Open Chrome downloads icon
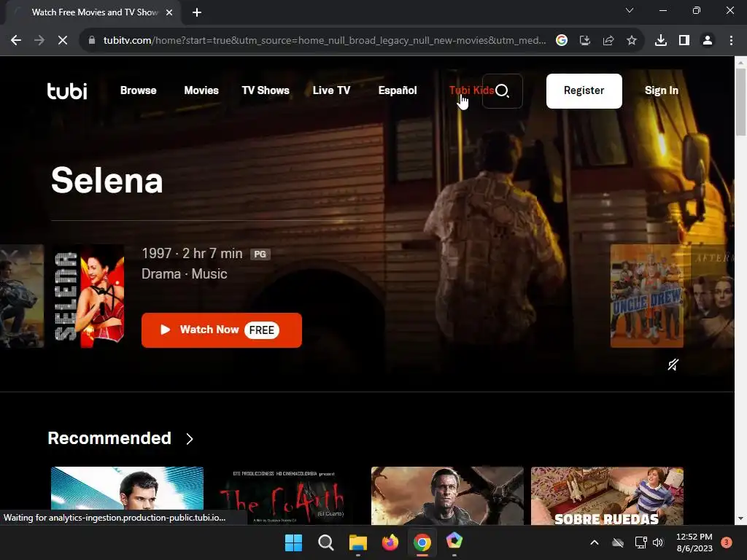The image size is (747, 560). coord(661,41)
